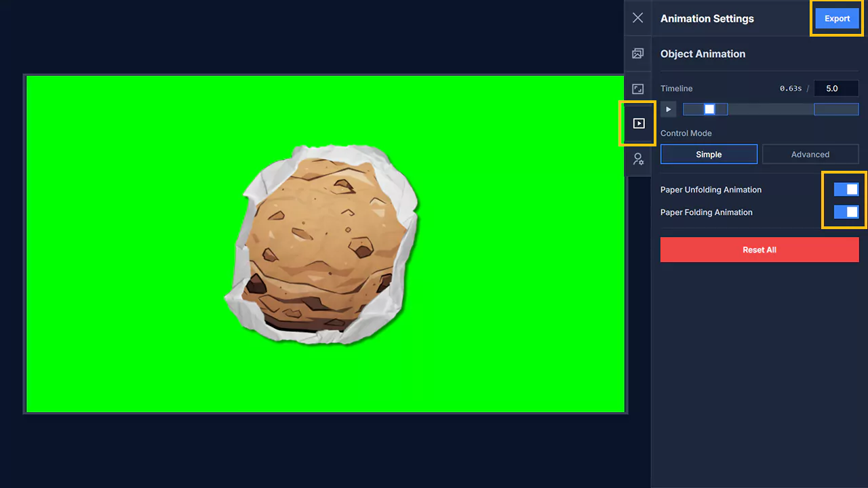Image resolution: width=868 pixels, height=488 pixels.
Task: Toggle Paper Unfolding Animation switch
Action: click(x=846, y=190)
